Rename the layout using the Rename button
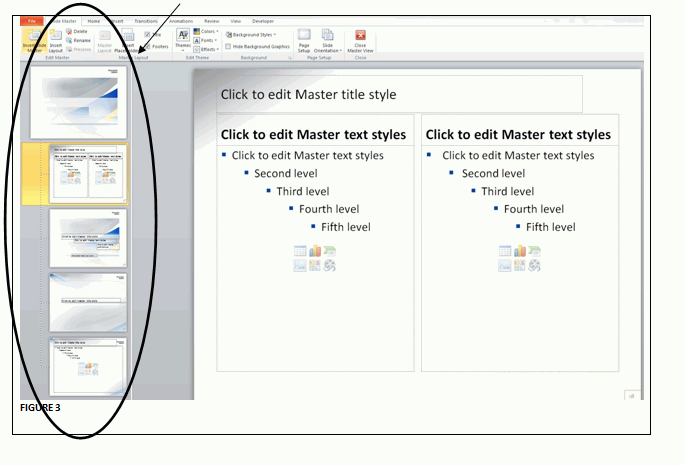This screenshot has height=465, width=685. tap(78, 40)
